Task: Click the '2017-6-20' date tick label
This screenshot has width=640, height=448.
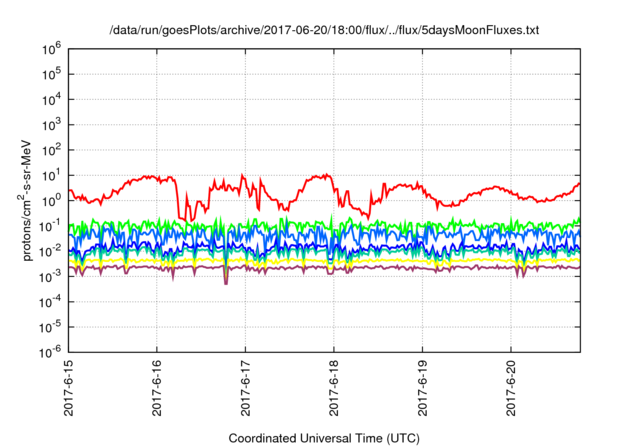Action: pyautogui.click(x=511, y=388)
